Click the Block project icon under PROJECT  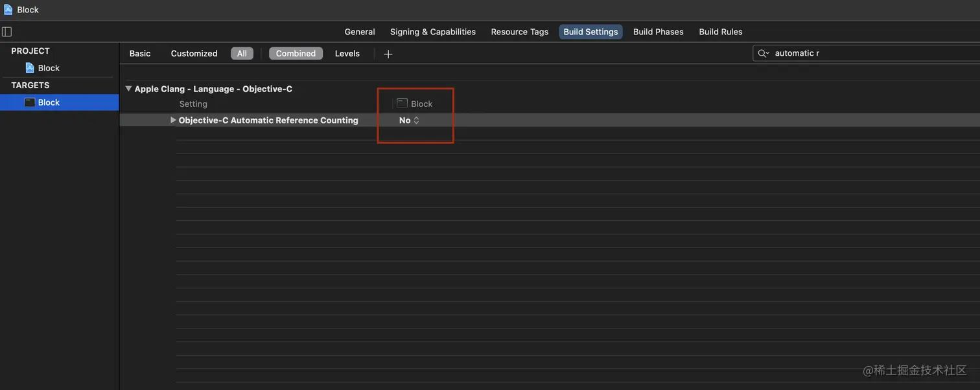click(30, 68)
